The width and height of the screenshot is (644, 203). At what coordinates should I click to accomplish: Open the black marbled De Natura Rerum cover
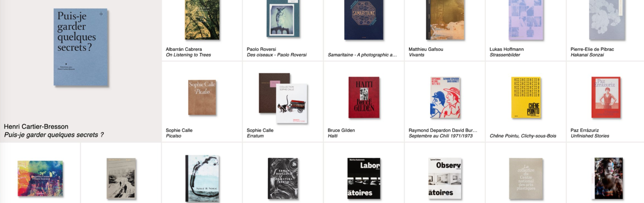click(283, 179)
